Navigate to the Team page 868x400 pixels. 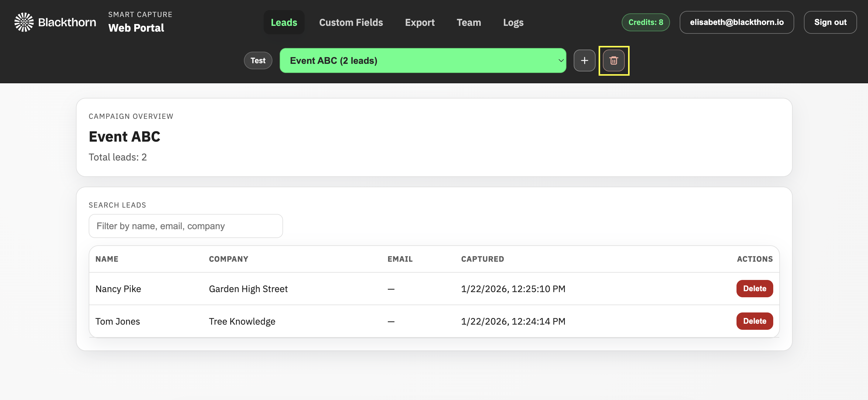click(469, 22)
